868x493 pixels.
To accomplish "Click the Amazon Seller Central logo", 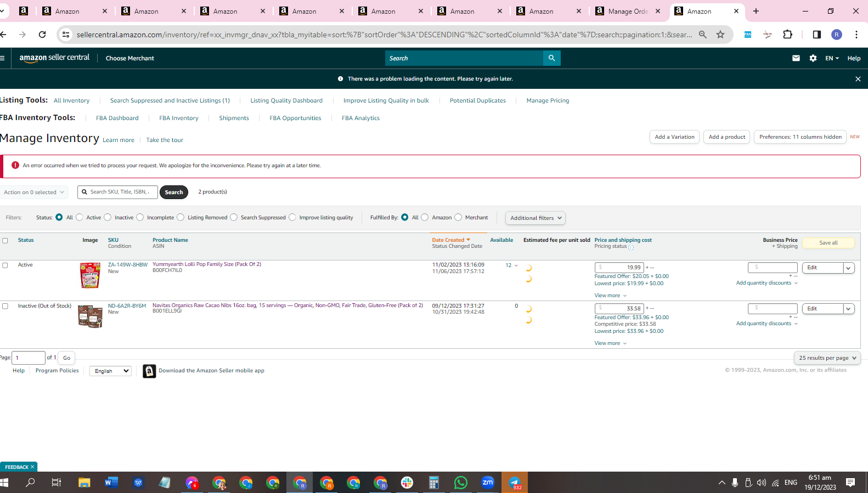I will [x=54, y=58].
